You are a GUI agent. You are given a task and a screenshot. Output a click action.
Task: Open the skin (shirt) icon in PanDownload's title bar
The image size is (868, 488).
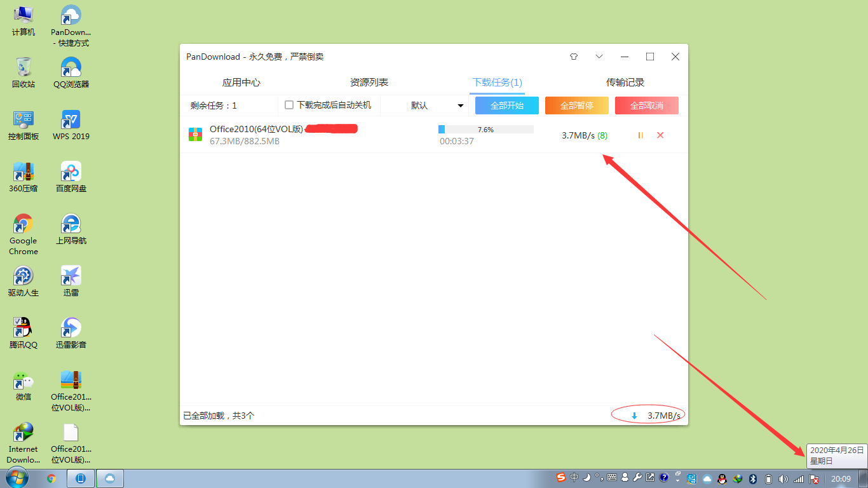pos(574,57)
